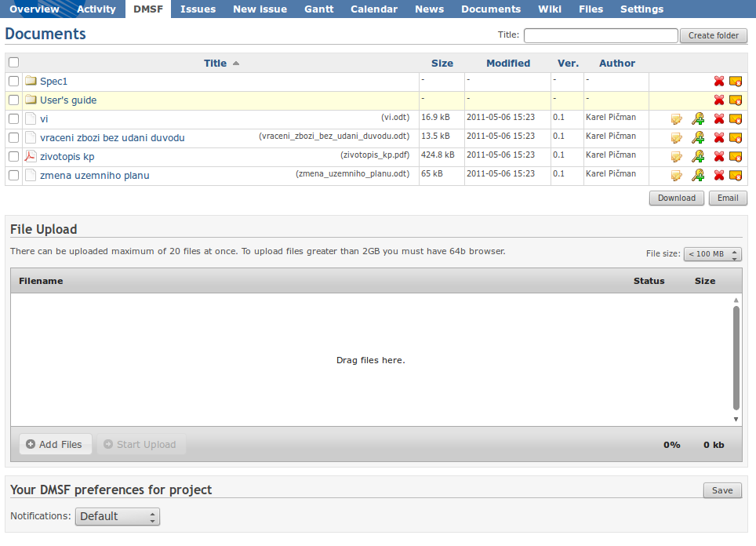Delete the Spec1 folder with red X
756x546 pixels.
click(718, 81)
